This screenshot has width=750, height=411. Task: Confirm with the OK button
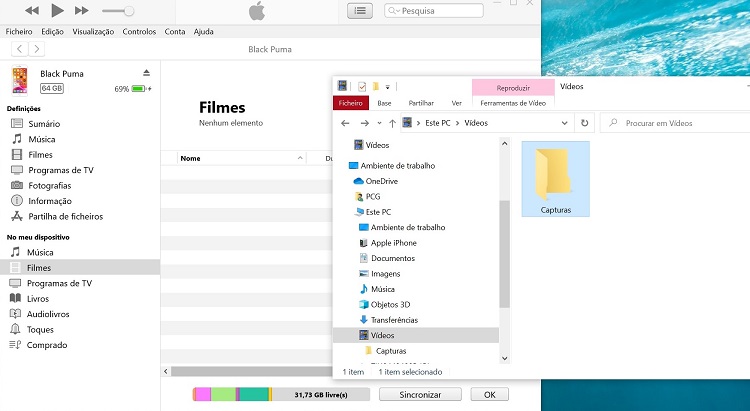(489, 395)
